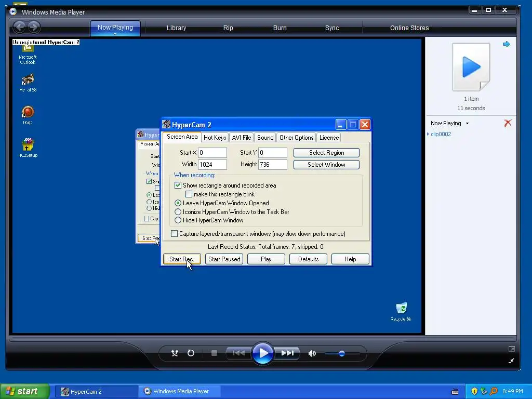Screen dimensions: 532x399
Task: Click the seek bar above playback controls
Action: coord(262,338)
